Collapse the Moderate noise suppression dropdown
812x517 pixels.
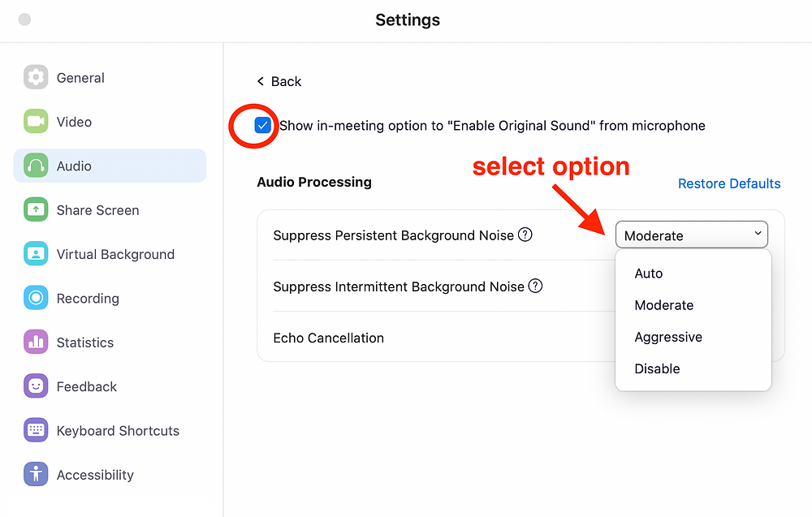pyautogui.click(x=691, y=235)
